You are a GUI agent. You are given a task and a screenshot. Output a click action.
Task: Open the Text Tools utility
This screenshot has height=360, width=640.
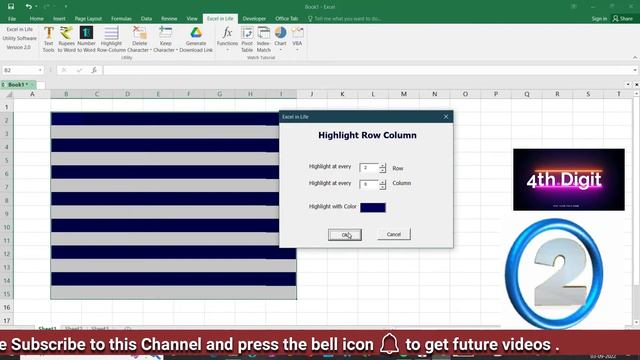pos(48,39)
